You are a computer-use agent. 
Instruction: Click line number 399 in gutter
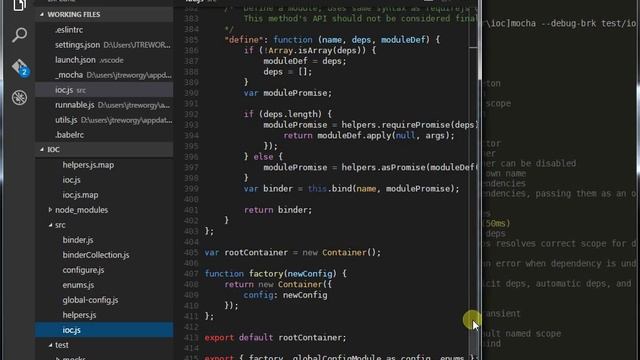[x=191, y=189]
